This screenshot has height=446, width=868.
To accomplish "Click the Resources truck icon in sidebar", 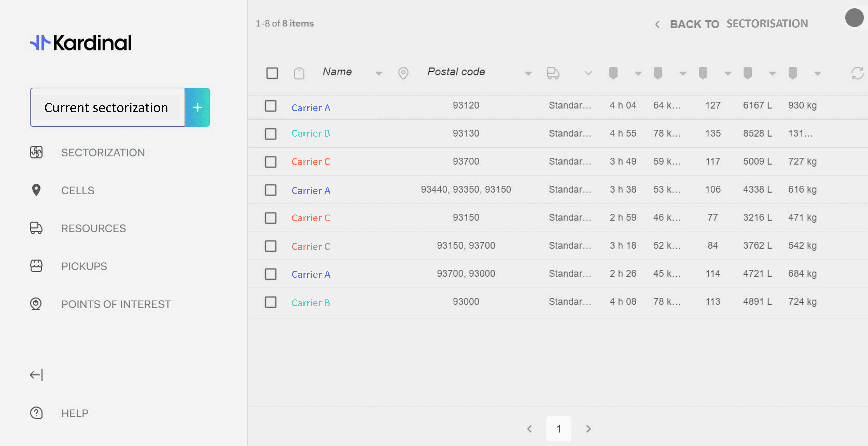I will [x=36, y=228].
